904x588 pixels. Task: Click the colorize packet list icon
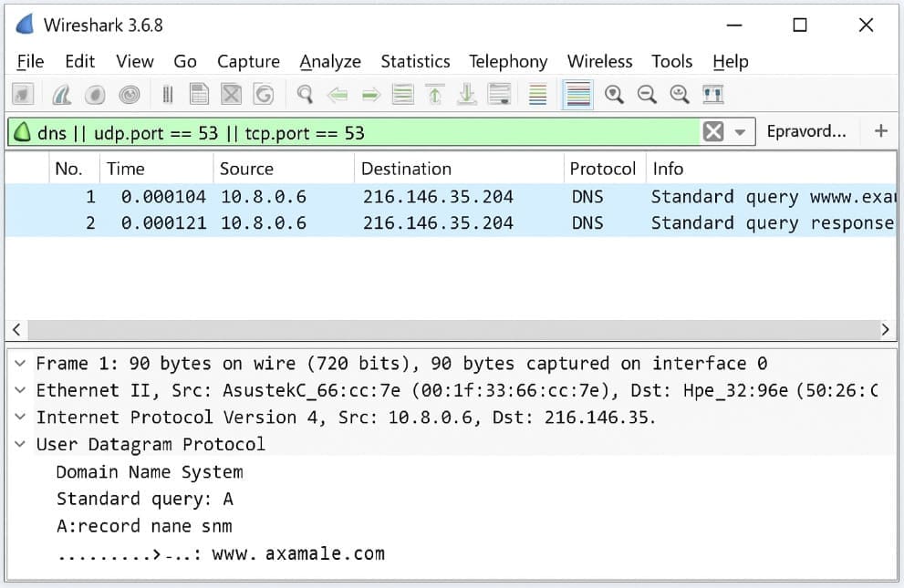(537, 95)
